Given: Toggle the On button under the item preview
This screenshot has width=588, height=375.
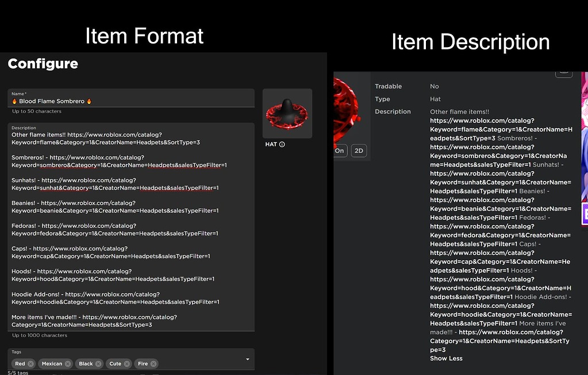Looking at the screenshot, I should pyautogui.click(x=339, y=150).
